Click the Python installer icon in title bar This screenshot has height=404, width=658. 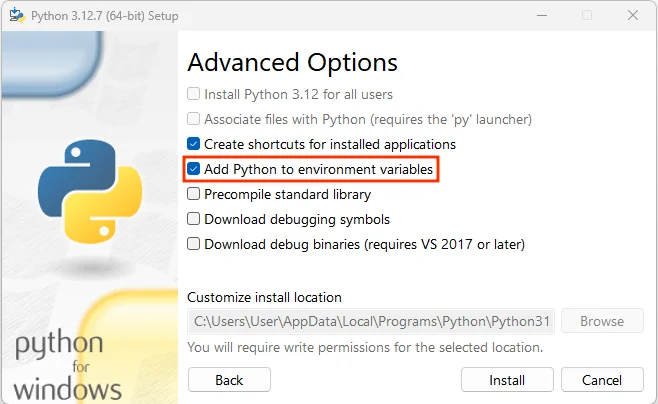pyautogui.click(x=17, y=16)
